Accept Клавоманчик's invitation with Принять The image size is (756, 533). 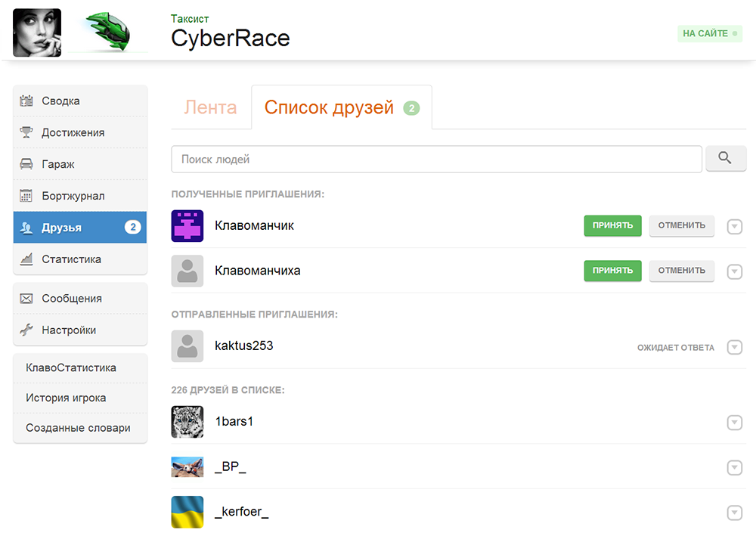pyautogui.click(x=612, y=225)
